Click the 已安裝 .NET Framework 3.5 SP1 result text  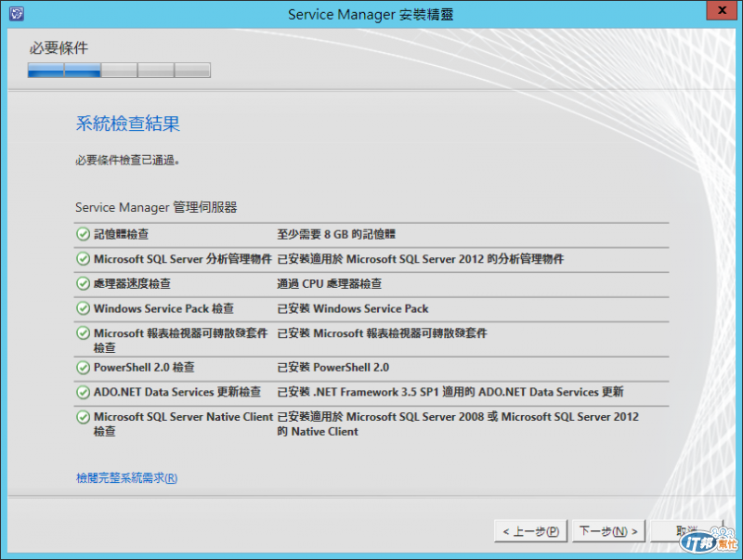pyautogui.click(x=450, y=392)
